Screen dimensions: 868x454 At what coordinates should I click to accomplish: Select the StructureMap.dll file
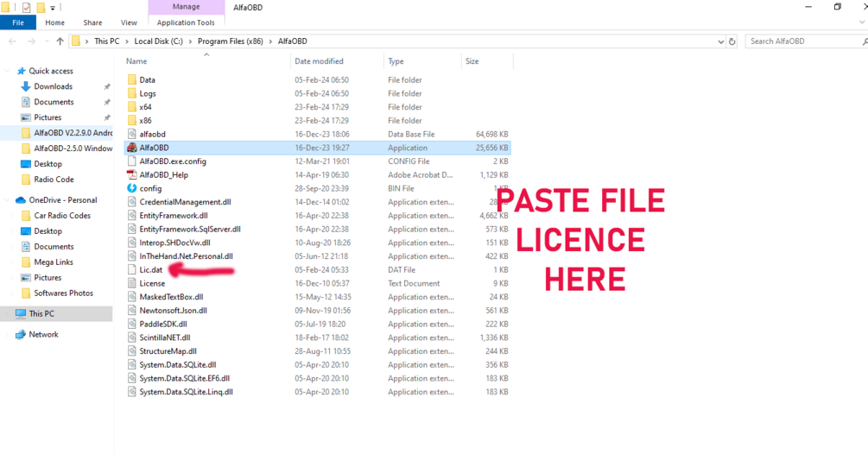tap(168, 351)
